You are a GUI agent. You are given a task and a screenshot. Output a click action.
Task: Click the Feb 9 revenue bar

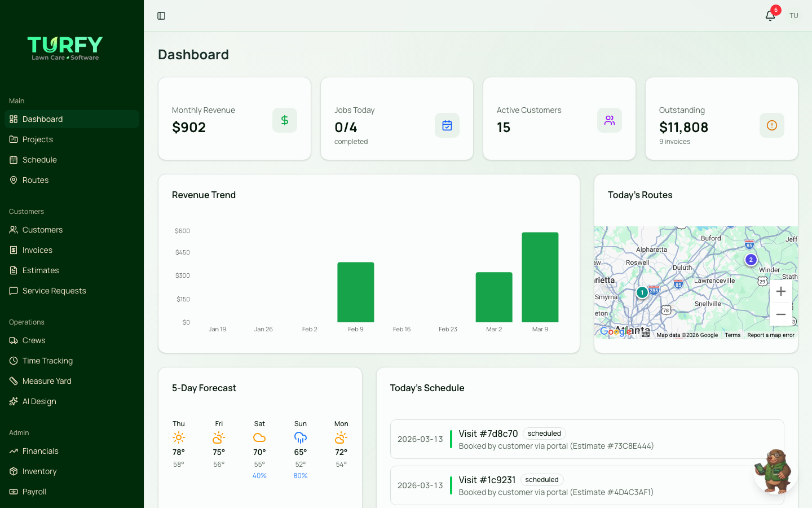(356, 292)
